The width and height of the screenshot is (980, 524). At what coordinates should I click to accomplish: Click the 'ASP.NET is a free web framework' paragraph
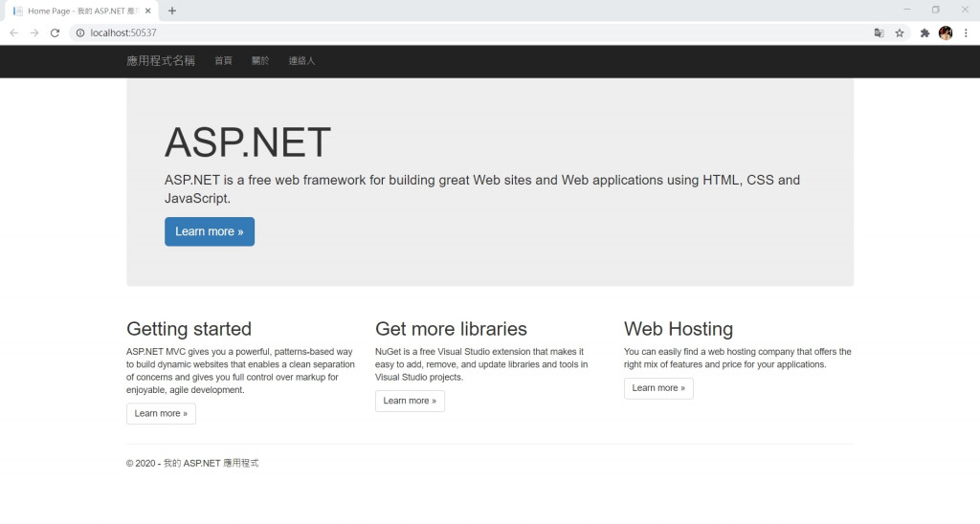482,189
